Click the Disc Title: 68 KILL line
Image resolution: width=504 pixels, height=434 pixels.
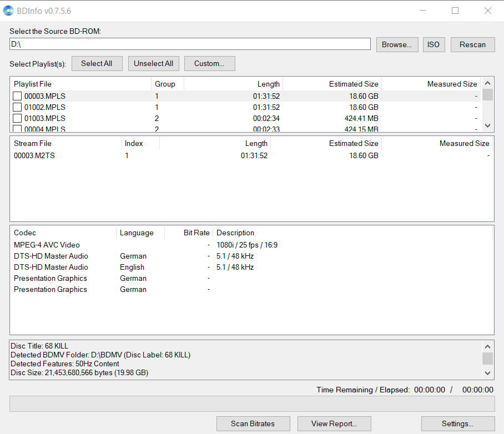[x=39, y=346]
